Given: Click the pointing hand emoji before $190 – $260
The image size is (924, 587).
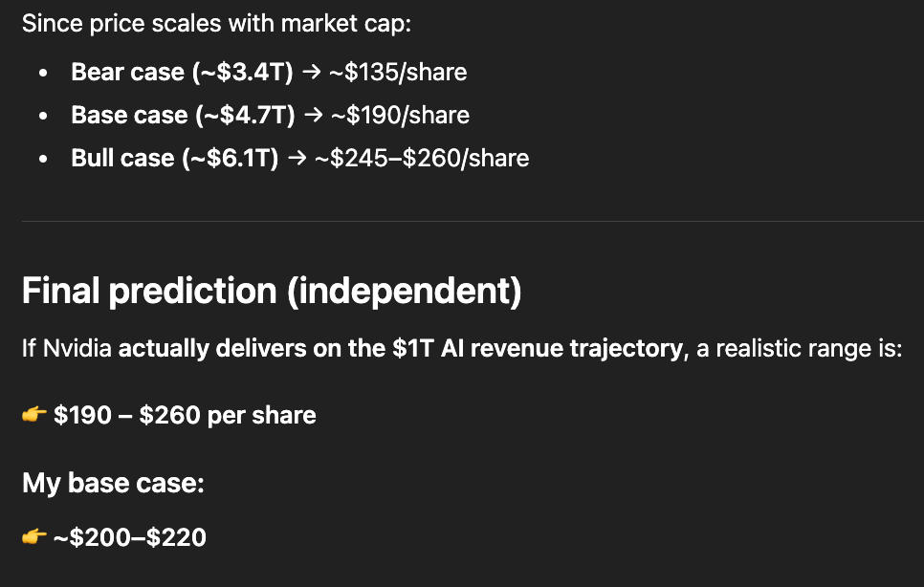Looking at the screenshot, I should tap(34, 415).
